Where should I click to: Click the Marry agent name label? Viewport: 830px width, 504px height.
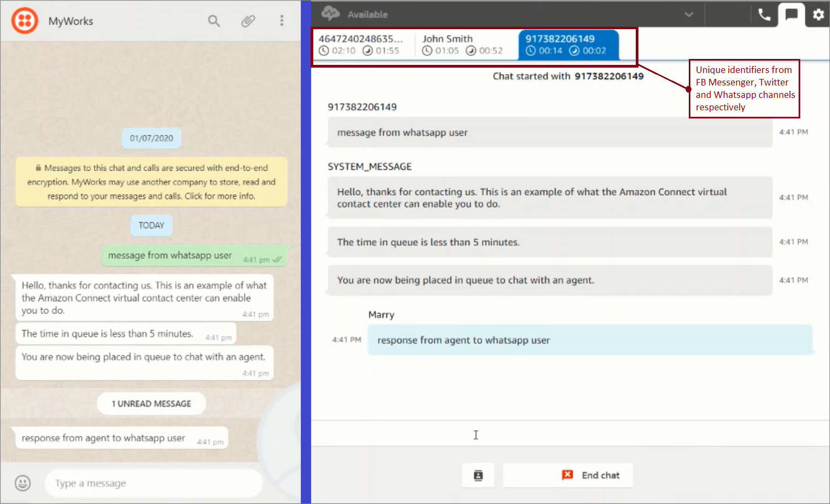click(381, 315)
